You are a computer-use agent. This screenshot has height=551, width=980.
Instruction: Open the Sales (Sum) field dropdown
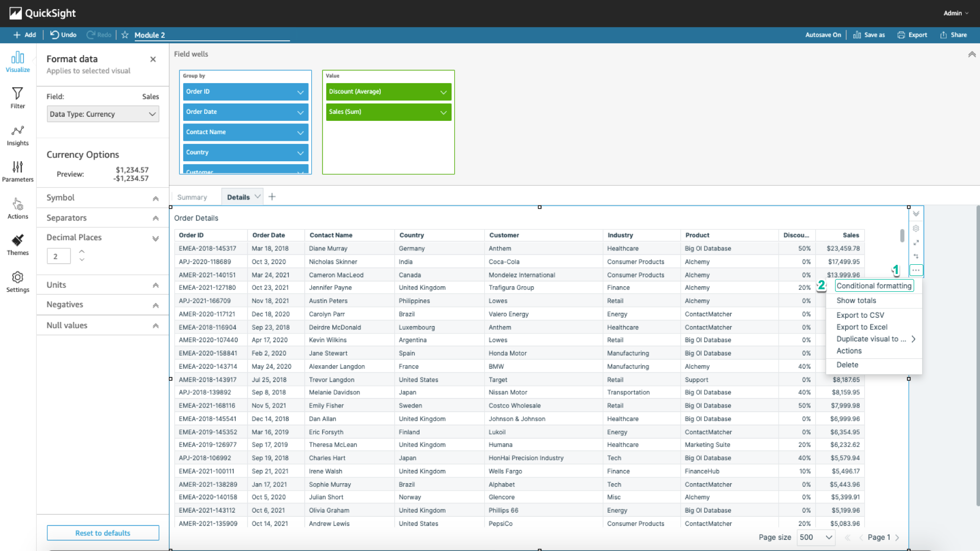pos(443,112)
